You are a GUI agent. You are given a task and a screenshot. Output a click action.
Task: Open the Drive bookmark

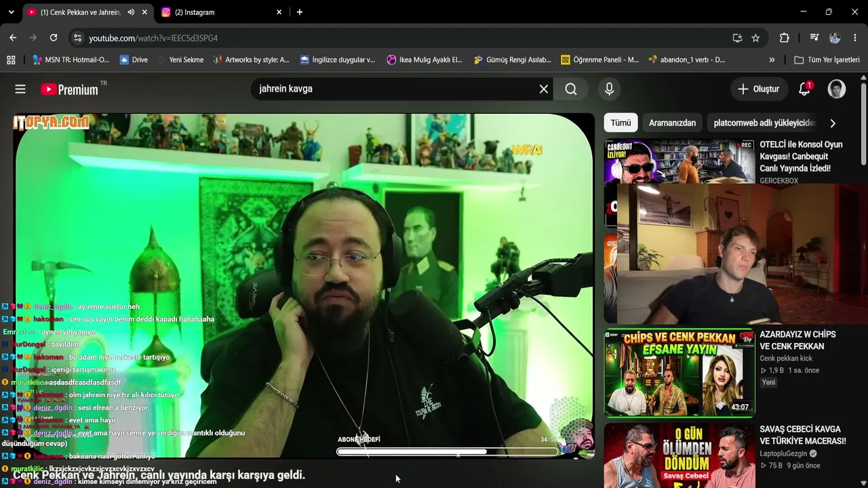click(x=134, y=60)
